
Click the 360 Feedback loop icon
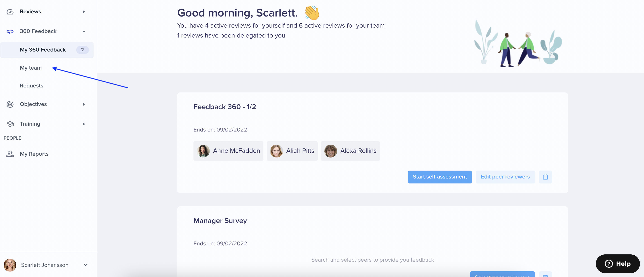[x=10, y=31]
